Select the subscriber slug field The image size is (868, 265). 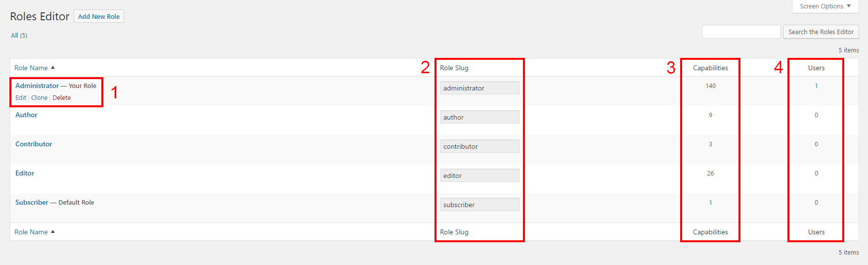tap(479, 205)
